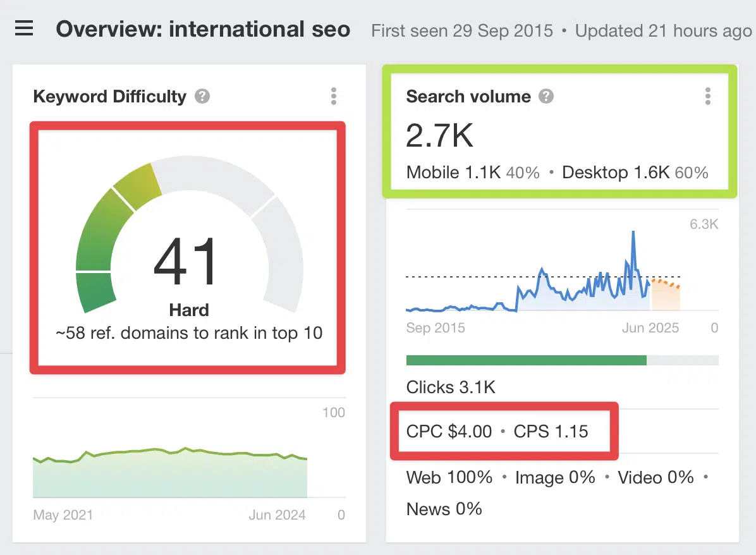Click the Web 100% stat

449,477
